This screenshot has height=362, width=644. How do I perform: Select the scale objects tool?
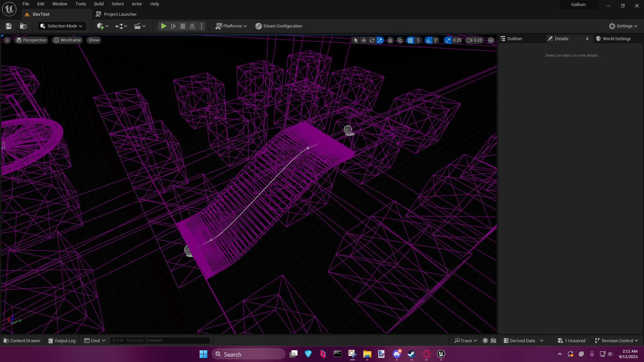[380, 40]
